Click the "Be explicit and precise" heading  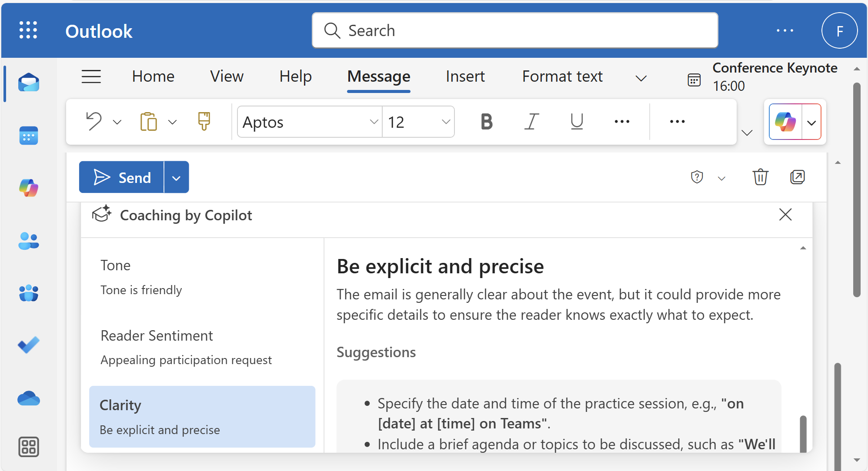coord(440,266)
